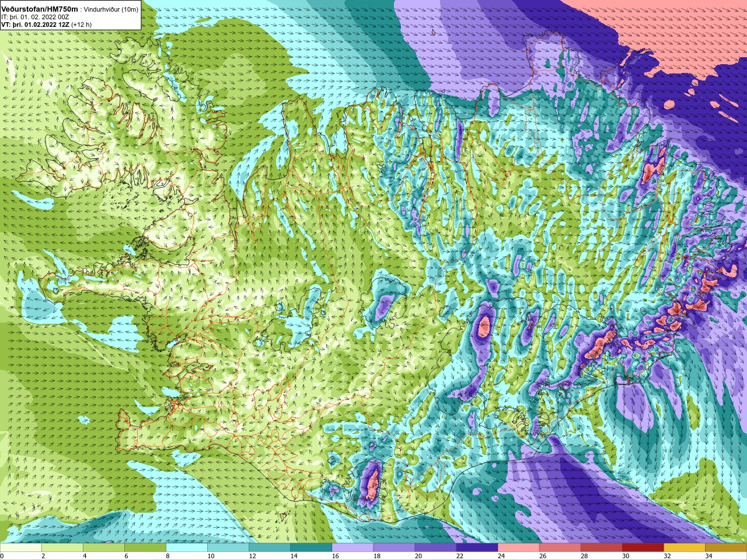This screenshot has height=560, width=747.
Task: Click the 22–24 m/s legend color swatch
Action: point(477,548)
